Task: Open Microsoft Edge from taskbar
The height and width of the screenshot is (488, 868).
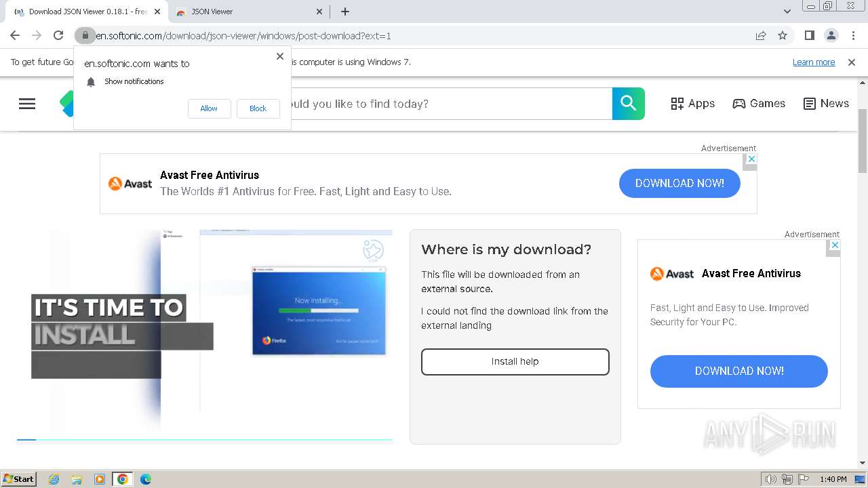Action: point(146,479)
